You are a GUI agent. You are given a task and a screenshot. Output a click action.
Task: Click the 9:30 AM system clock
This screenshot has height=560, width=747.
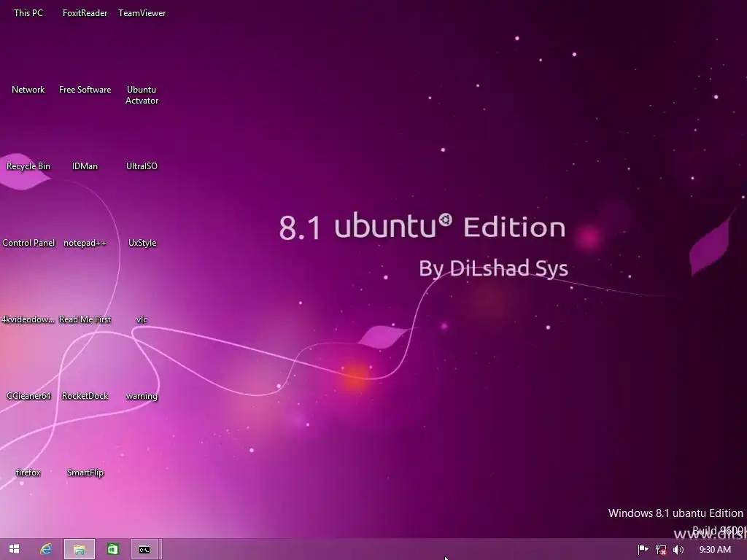coord(715,550)
